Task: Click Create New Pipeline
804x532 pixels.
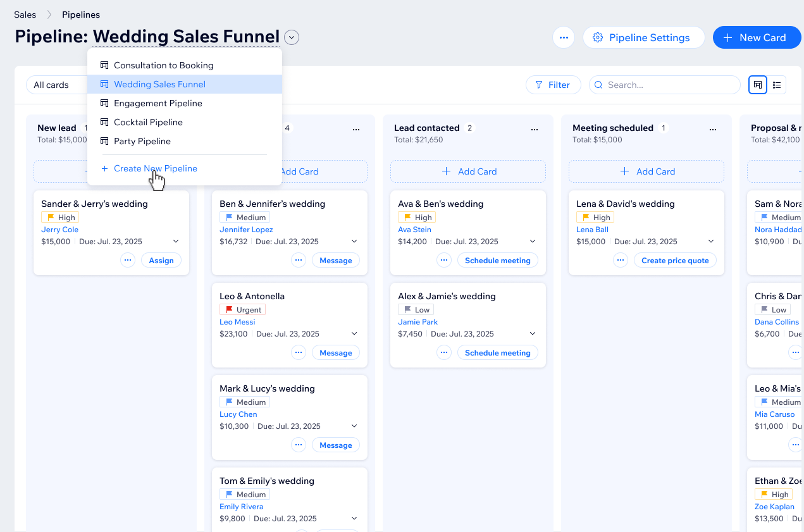Action: (155, 168)
